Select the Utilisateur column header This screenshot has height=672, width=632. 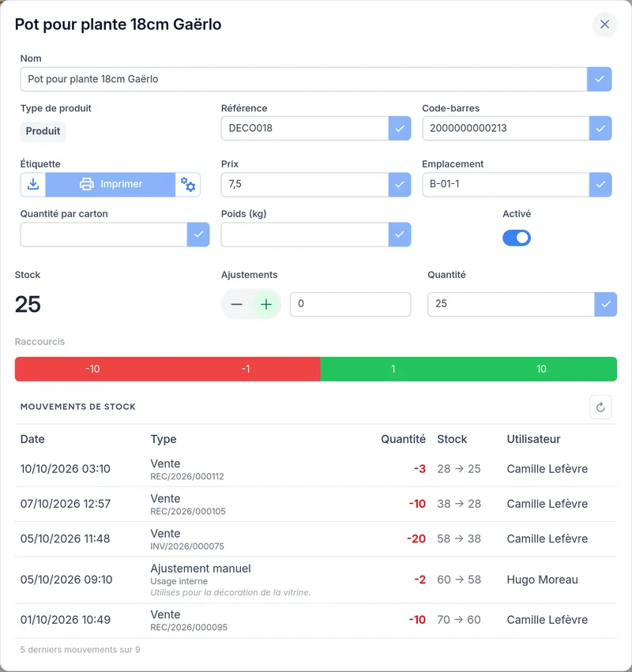pos(533,439)
